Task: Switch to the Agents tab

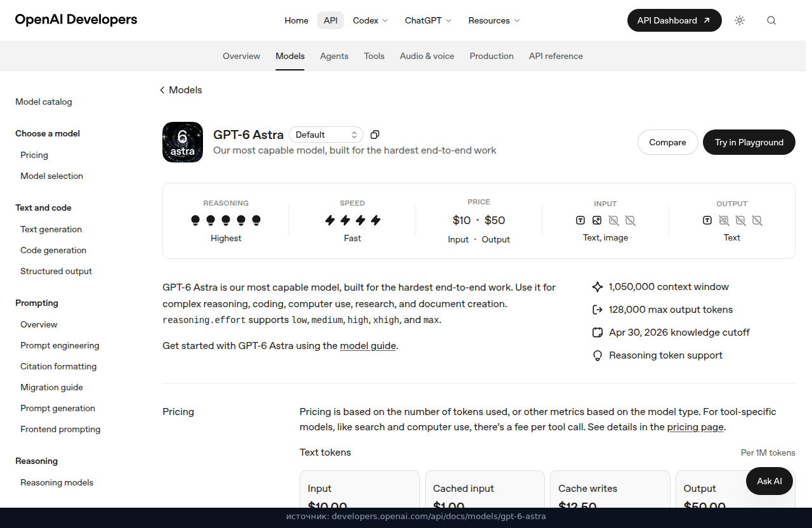Action: 334,56
